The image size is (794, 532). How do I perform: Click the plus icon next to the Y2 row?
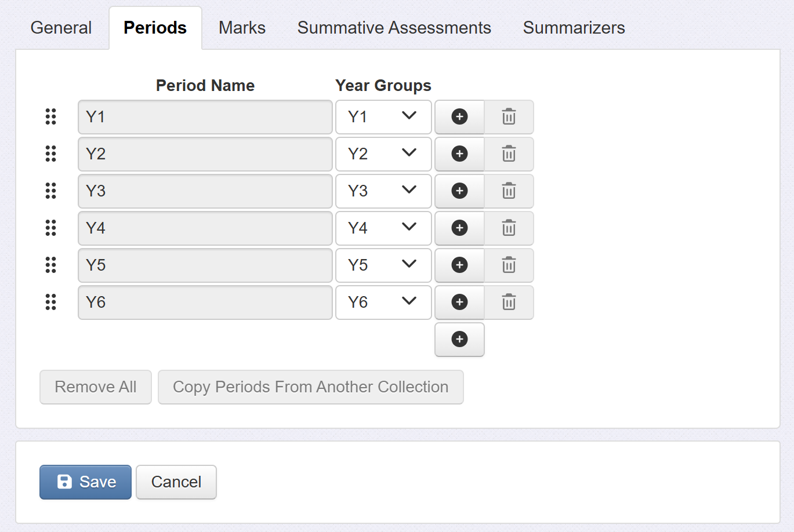(459, 154)
